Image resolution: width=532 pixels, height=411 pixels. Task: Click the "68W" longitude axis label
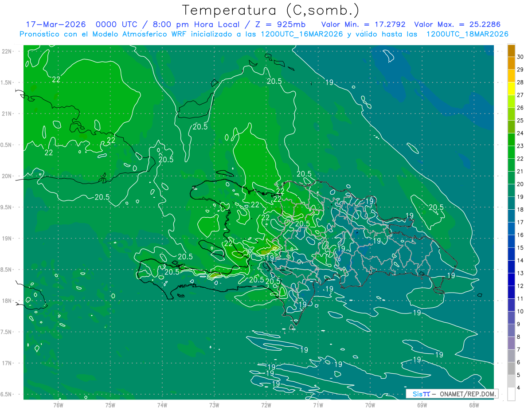[x=473, y=405]
